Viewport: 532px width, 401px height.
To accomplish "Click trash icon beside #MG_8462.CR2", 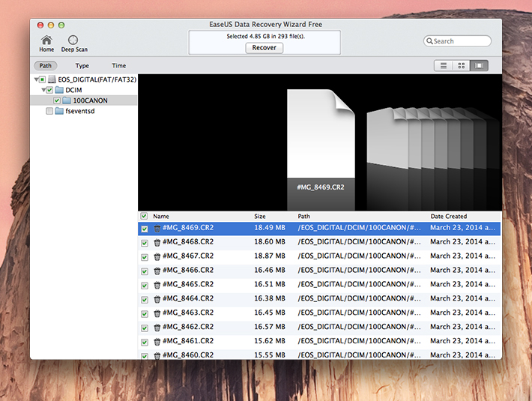I will (x=157, y=328).
